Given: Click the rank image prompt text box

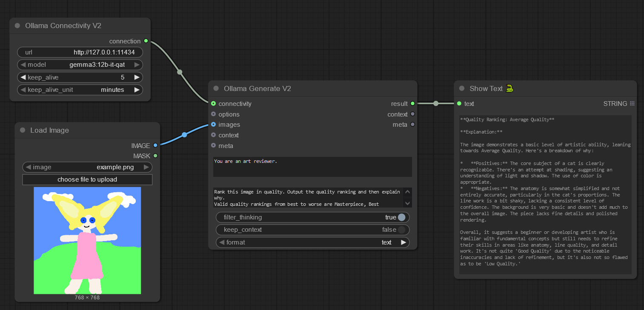Looking at the screenshot, I should (x=312, y=197).
